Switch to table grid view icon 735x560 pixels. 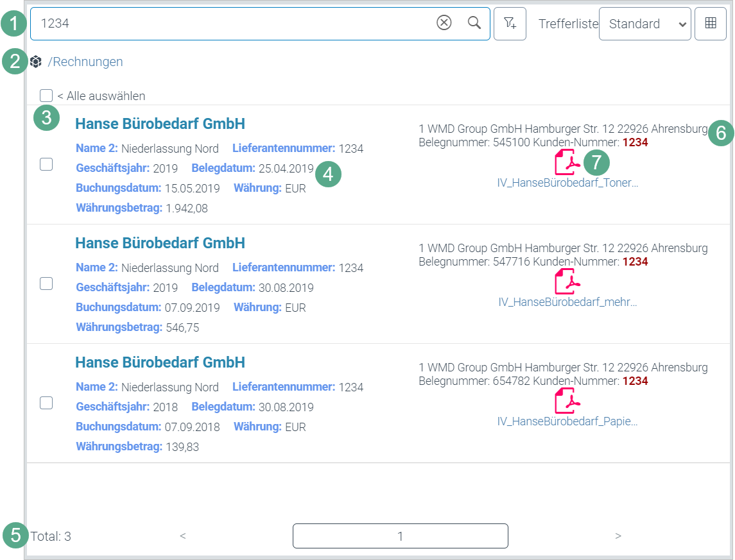711,24
